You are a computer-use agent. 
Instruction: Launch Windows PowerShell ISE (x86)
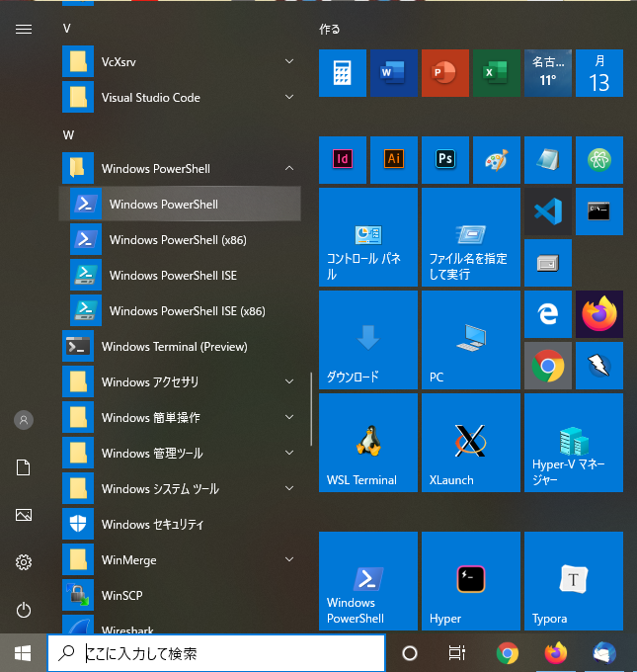180,310
